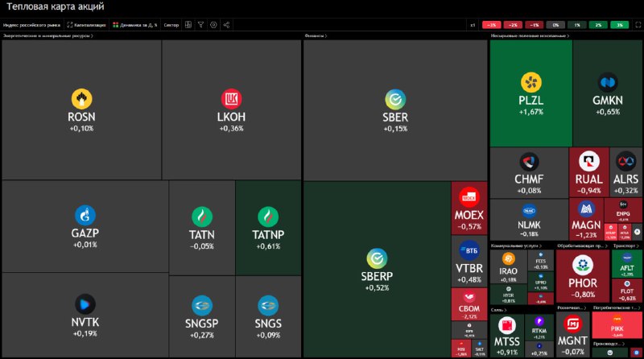Select the 1% legend swatch
Screen dimensions: 644x359
click(576, 25)
